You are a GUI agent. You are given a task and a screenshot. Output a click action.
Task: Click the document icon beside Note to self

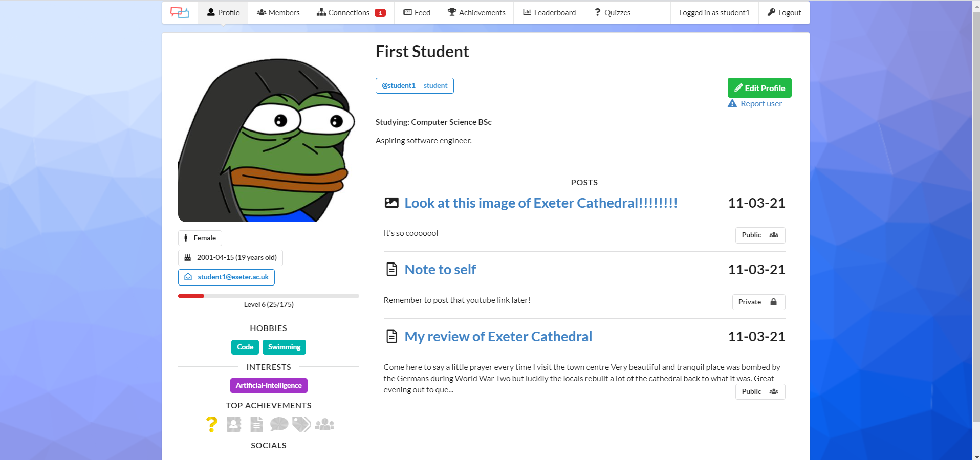pyautogui.click(x=391, y=269)
